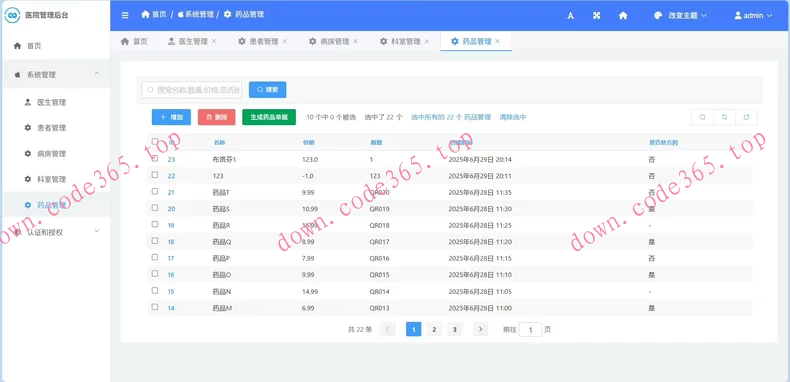Close the 患者管理 tab

(x=285, y=41)
